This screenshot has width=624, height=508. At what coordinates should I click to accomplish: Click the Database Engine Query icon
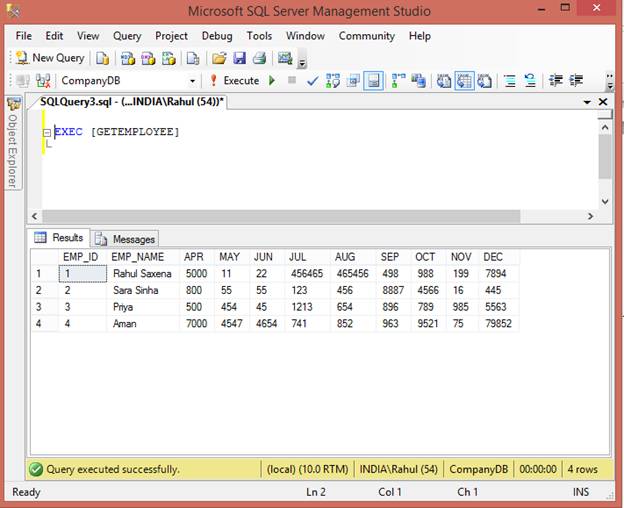[102, 58]
